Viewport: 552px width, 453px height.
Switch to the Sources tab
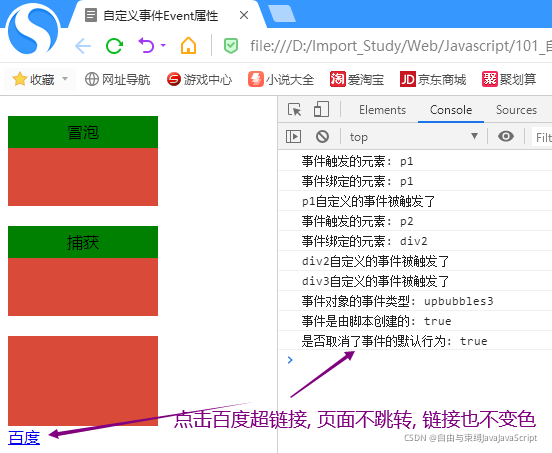point(516,110)
